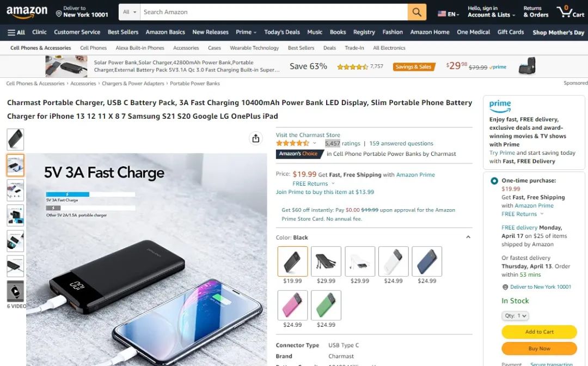Select the blue color swatch
The width and height of the screenshot is (588, 366).
coord(427,261)
